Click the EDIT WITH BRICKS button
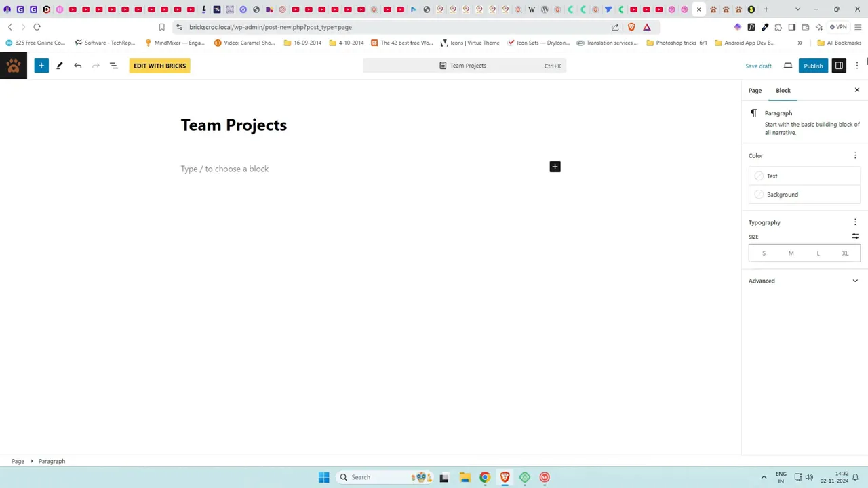The image size is (868, 488). (159, 66)
